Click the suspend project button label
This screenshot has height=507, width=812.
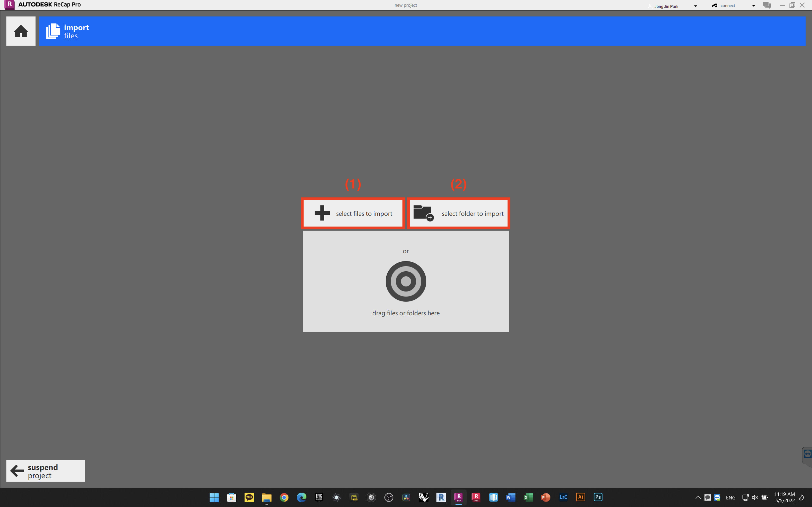[43, 471]
